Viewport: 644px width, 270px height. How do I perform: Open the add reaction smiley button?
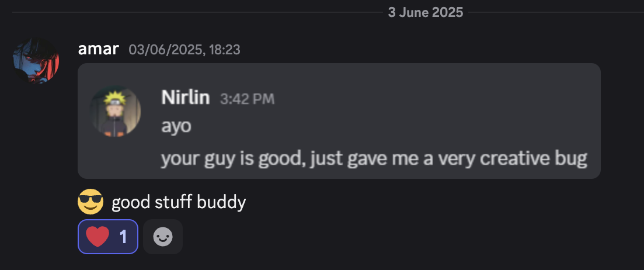163,237
